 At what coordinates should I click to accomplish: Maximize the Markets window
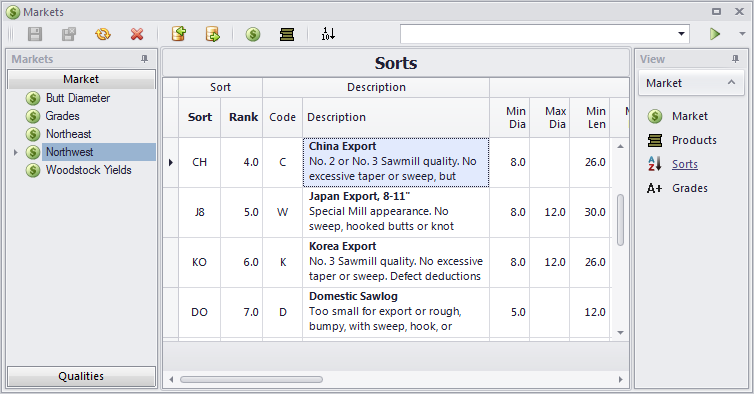coord(716,12)
